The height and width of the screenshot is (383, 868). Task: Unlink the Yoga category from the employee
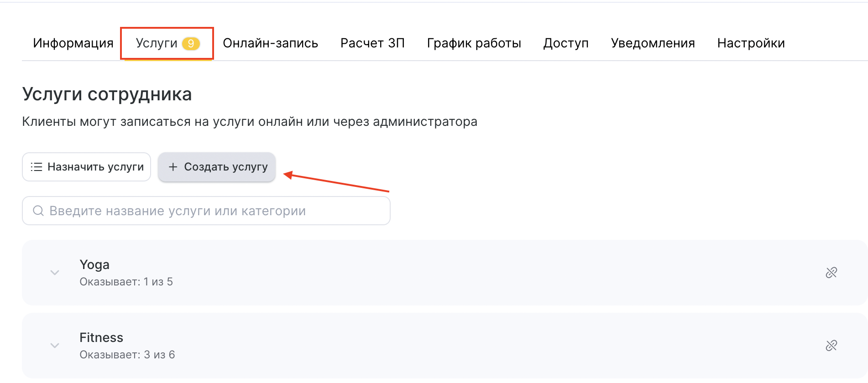[x=831, y=273]
